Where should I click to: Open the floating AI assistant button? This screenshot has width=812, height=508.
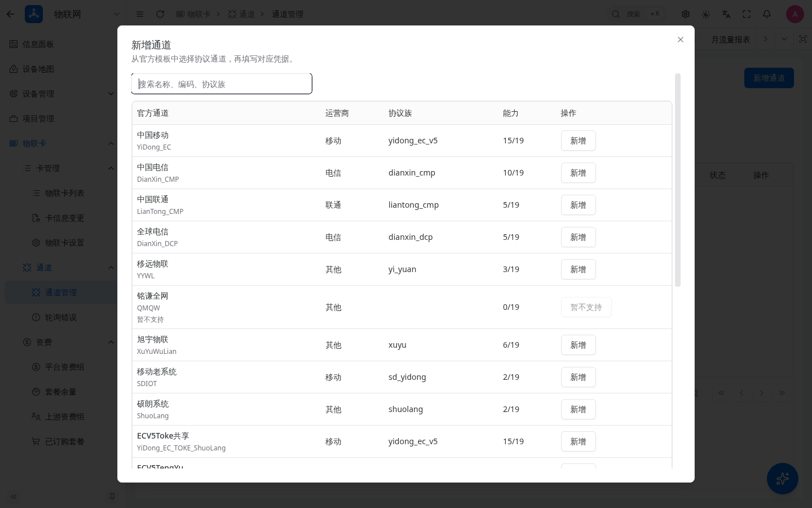pyautogui.click(x=783, y=479)
